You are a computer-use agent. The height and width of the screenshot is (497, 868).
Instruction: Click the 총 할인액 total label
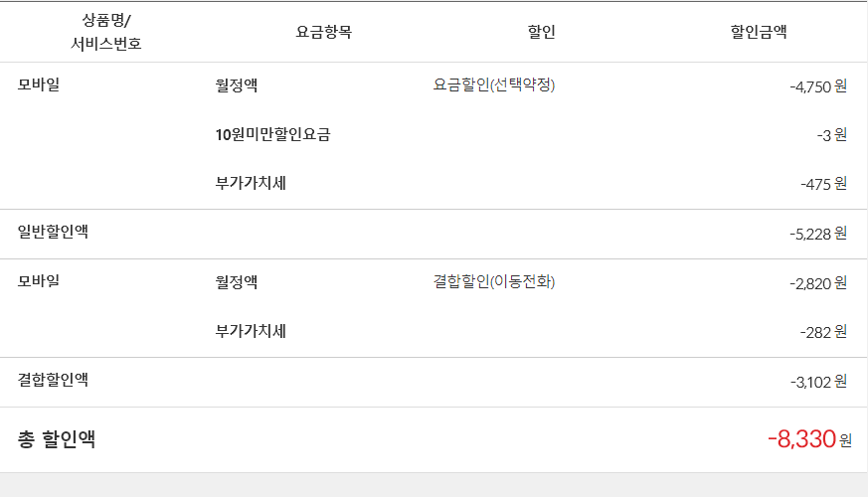click(57, 438)
